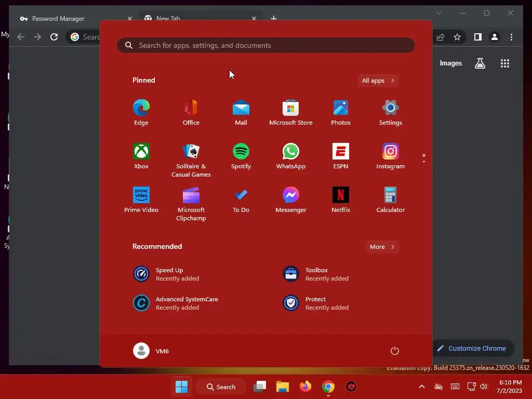Close the New Tab tab in Chrome
Viewport: 532px width, 399px height.
pos(254,18)
